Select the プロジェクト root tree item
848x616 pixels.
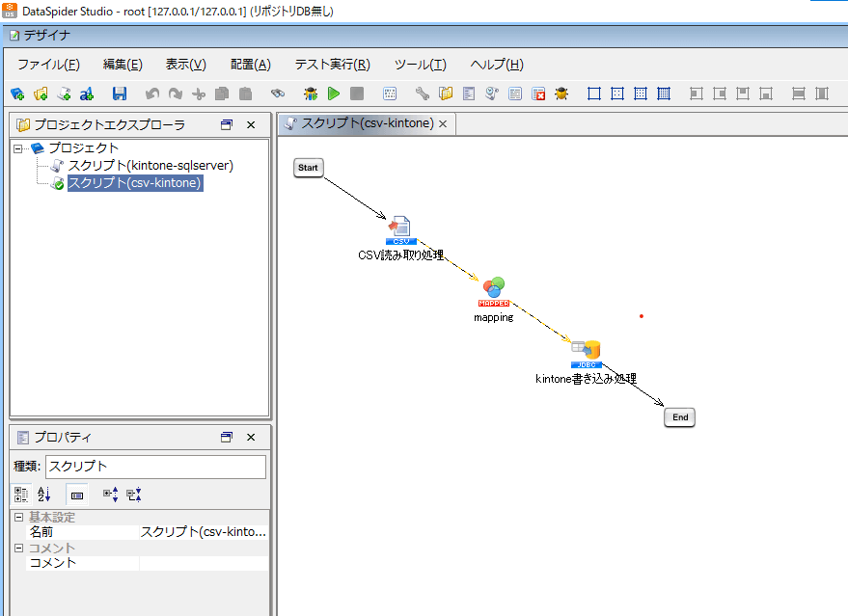click(83, 148)
